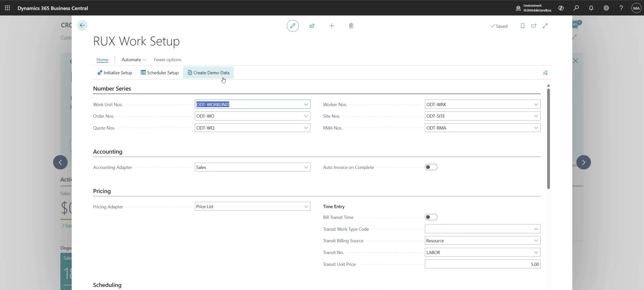The image size is (644, 290).
Task: Click Scheduler Setup action
Action: click(x=160, y=73)
